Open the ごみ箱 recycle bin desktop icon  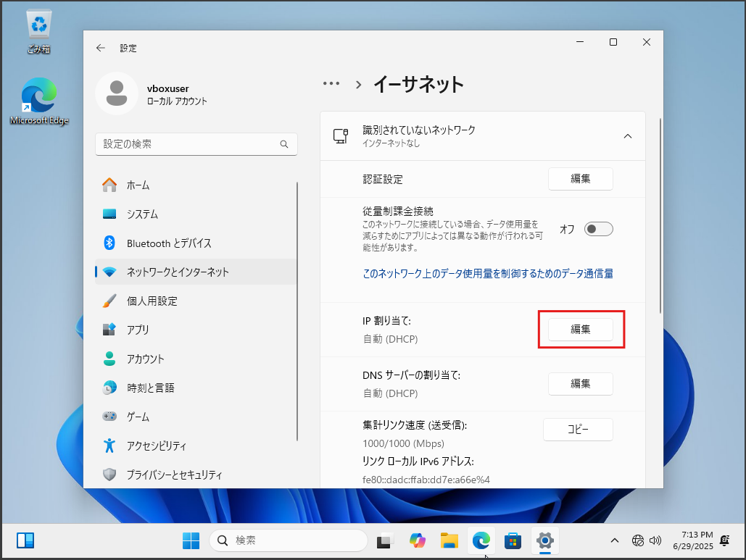click(39, 31)
